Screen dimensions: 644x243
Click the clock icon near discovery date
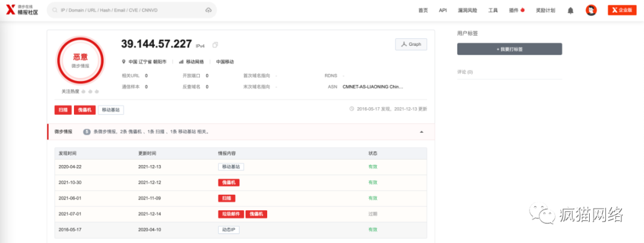[x=352, y=109]
